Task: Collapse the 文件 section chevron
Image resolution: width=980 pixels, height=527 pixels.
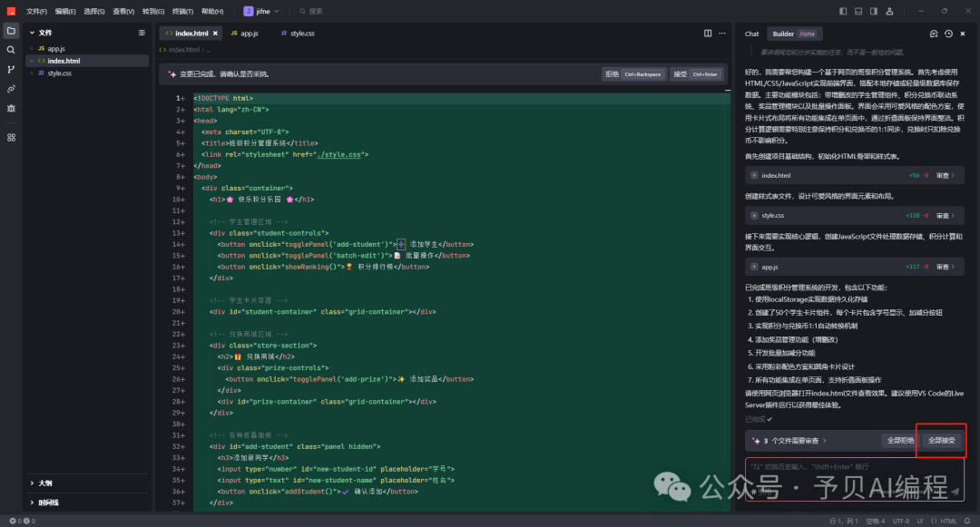Action: click(32, 33)
